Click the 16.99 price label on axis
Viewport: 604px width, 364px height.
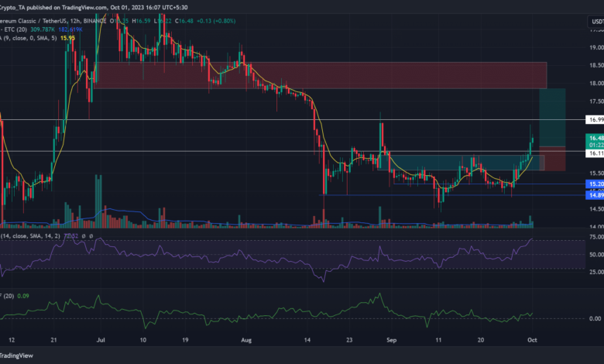[592, 121]
